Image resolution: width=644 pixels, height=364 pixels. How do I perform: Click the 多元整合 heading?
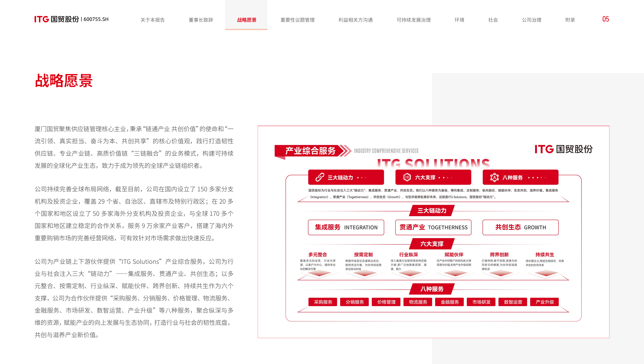[317, 254]
